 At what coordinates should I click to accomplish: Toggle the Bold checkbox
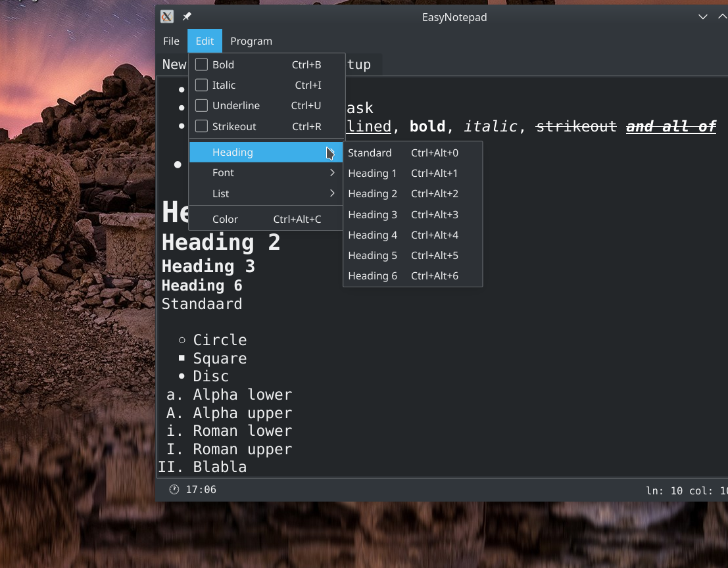tap(202, 64)
